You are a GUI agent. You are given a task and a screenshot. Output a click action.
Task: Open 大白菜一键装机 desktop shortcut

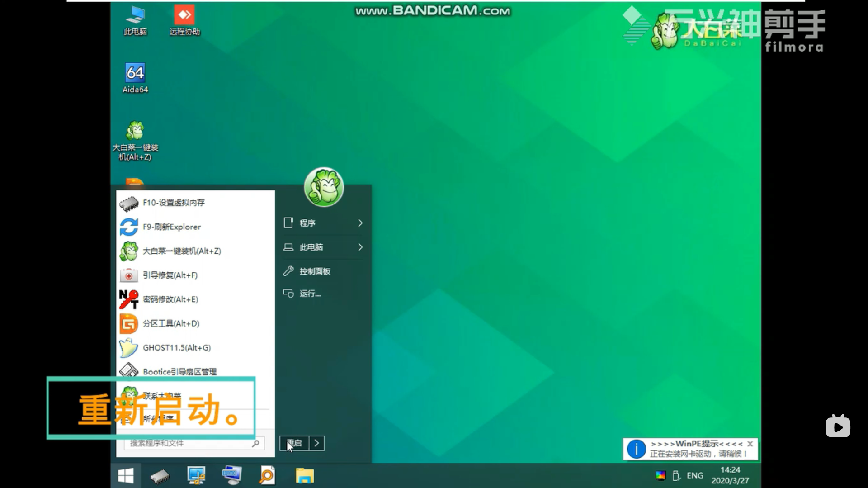point(135,139)
